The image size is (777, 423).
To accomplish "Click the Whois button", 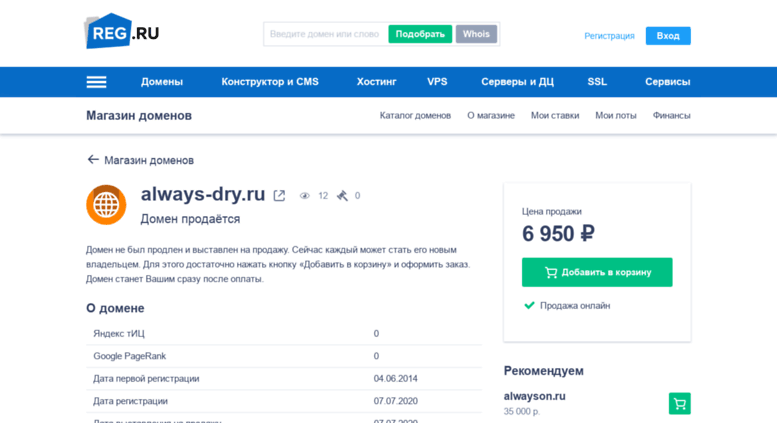I will point(476,34).
